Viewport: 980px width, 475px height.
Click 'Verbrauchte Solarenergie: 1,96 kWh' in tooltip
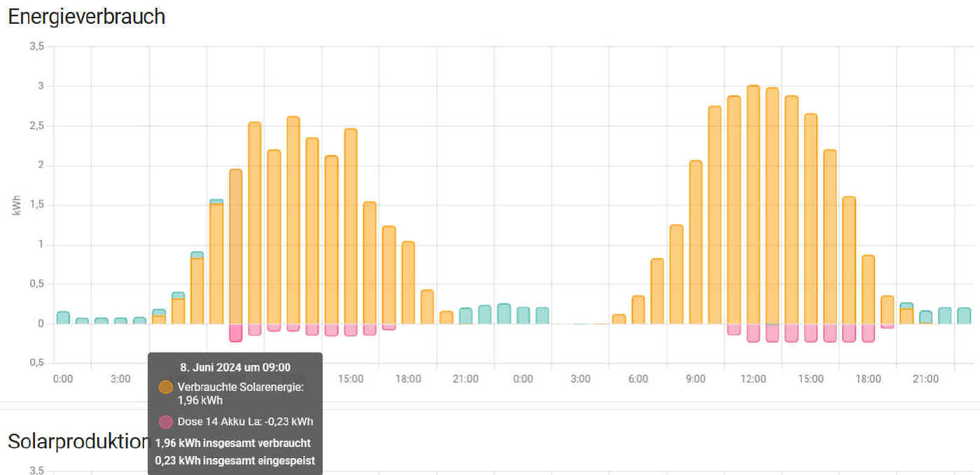click(241, 394)
